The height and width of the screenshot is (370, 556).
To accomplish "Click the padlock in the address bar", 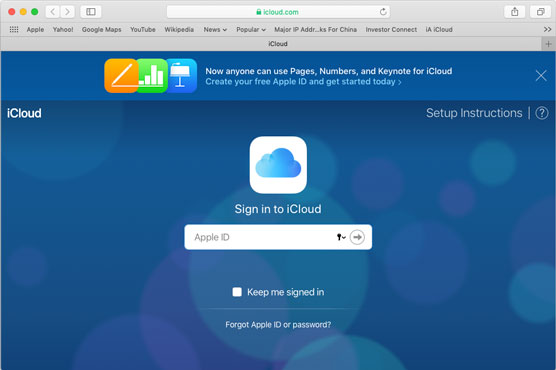I will click(x=258, y=12).
